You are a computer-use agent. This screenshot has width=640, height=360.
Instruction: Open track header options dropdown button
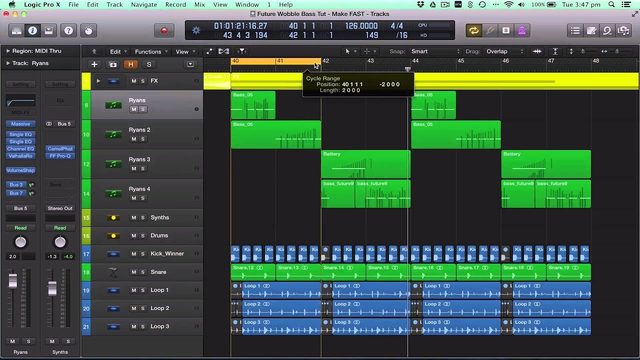pyautogui.click(x=190, y=64)
